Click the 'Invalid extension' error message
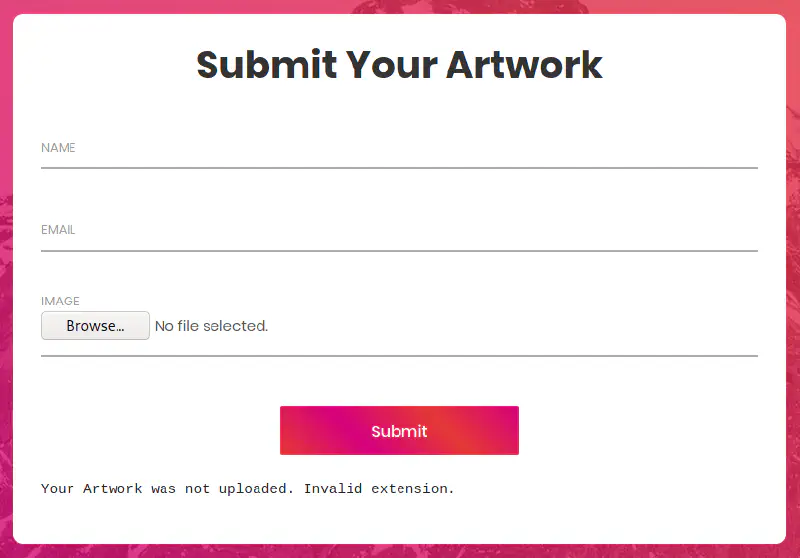 (379, 489)
